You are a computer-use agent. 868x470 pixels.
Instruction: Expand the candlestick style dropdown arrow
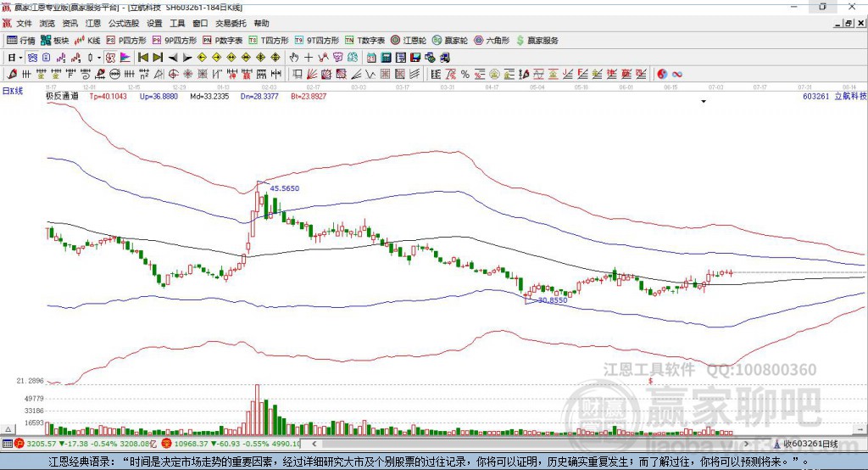click(x=99, y=58)
